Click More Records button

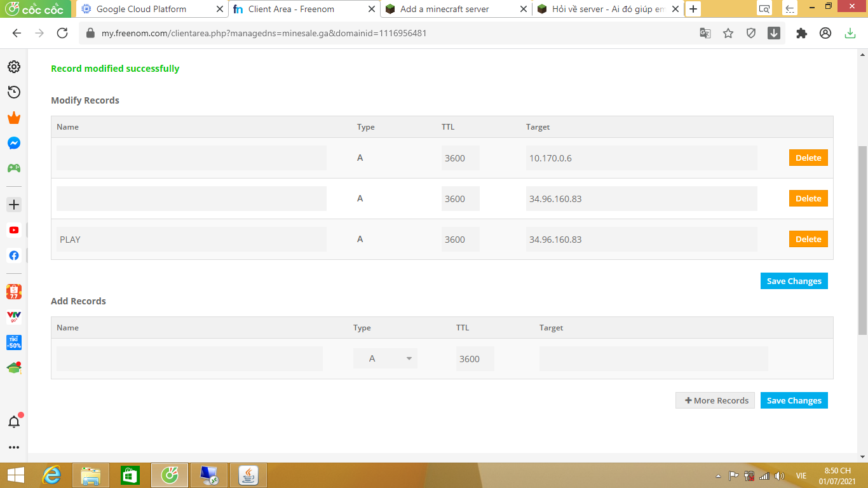(715, 400)
